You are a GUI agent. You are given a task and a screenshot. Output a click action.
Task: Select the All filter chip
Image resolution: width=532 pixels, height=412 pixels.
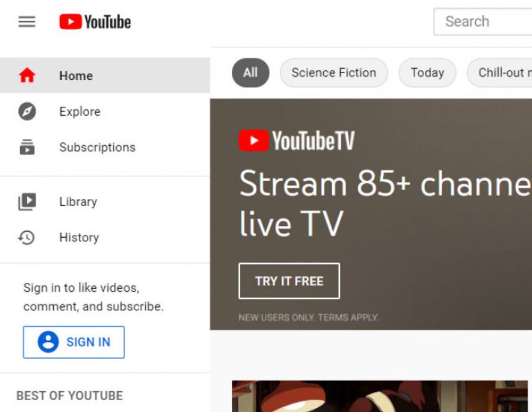point(250,72)
